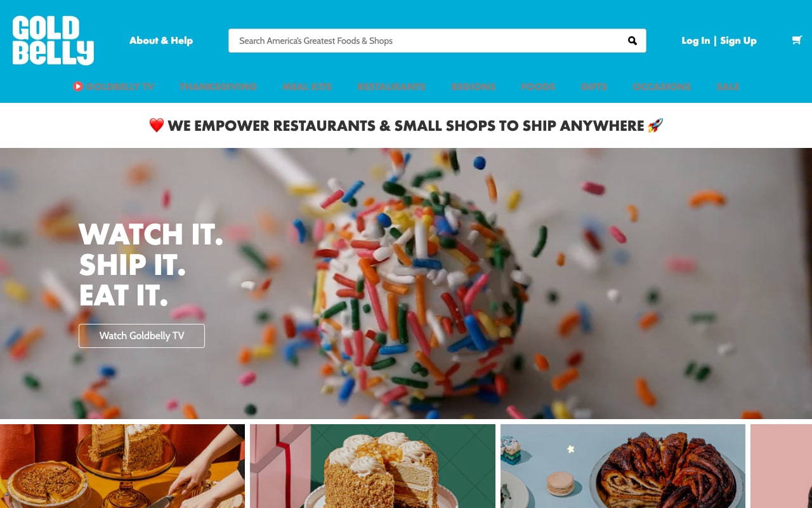Open the Gifts menu
Viewport: 812px width, 508px height.
(x=594, y=86)
